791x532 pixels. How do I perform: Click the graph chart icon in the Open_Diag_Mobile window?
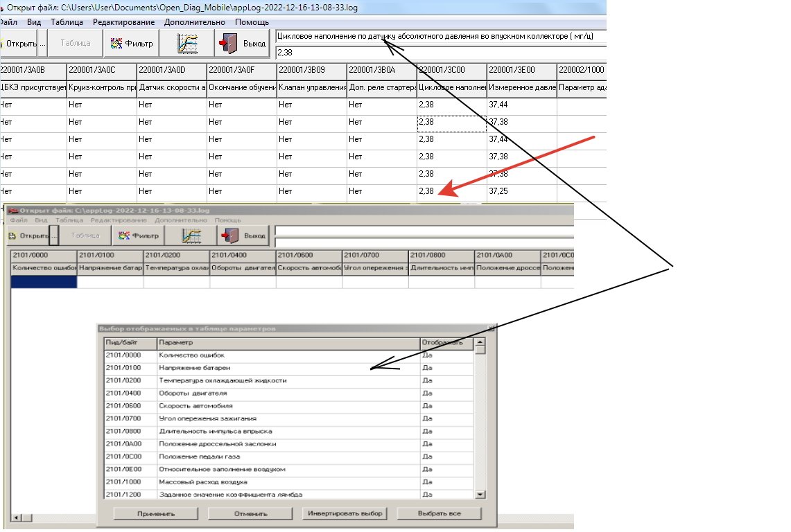(187, 44)
